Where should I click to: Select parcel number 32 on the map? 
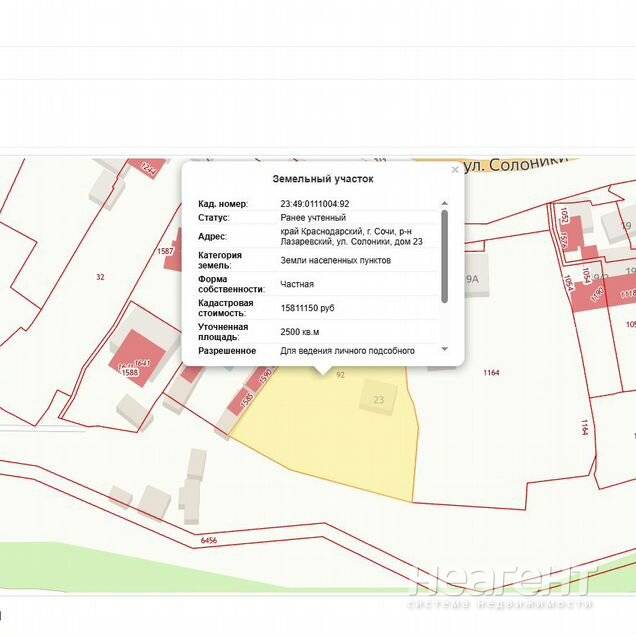point(100,276)
